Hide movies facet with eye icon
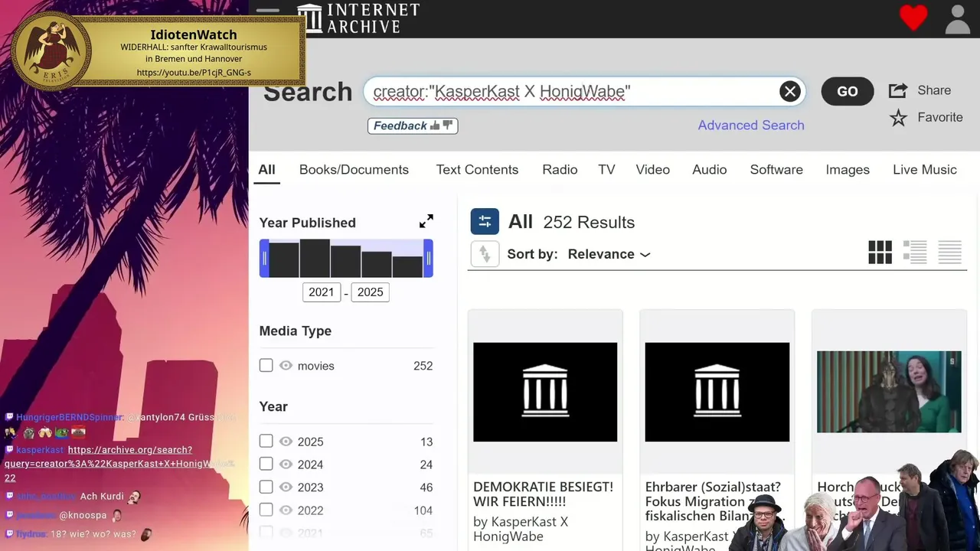 pyautogui.click(x=286, y=366)
